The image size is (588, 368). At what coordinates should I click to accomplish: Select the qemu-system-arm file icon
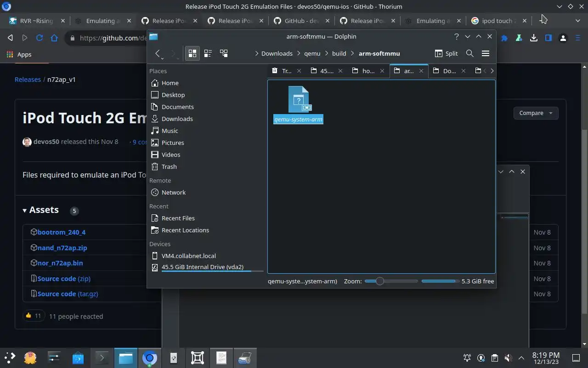click(299, 99)
